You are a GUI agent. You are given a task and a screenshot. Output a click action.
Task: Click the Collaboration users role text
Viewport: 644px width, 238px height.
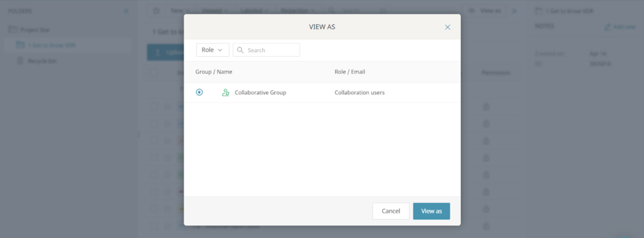(359, 92)
